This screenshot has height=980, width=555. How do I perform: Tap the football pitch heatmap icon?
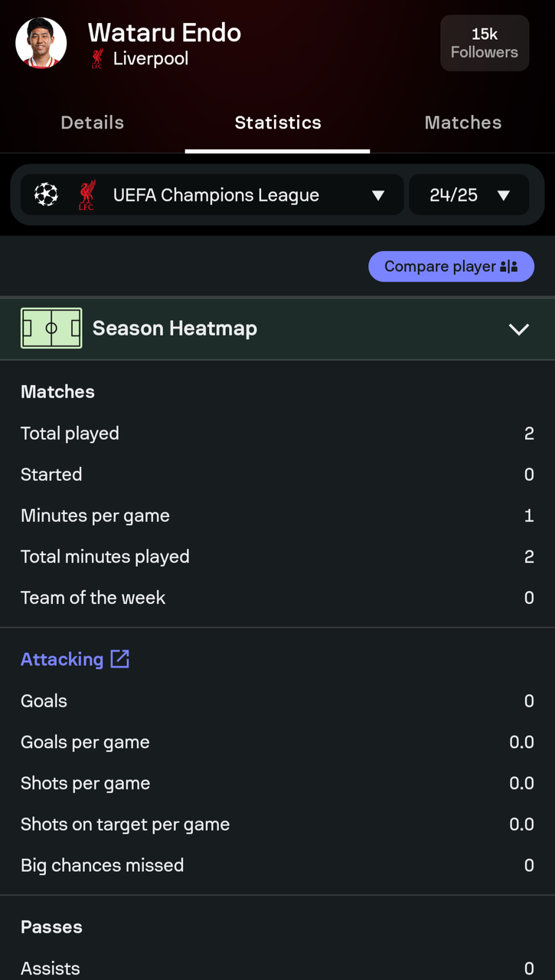(x=51, y=328)
